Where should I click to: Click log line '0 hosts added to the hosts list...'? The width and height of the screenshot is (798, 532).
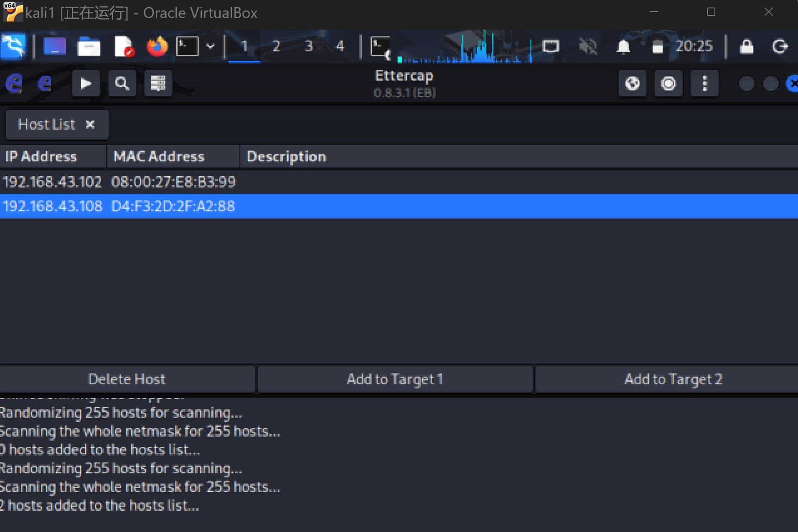point(100,450)
